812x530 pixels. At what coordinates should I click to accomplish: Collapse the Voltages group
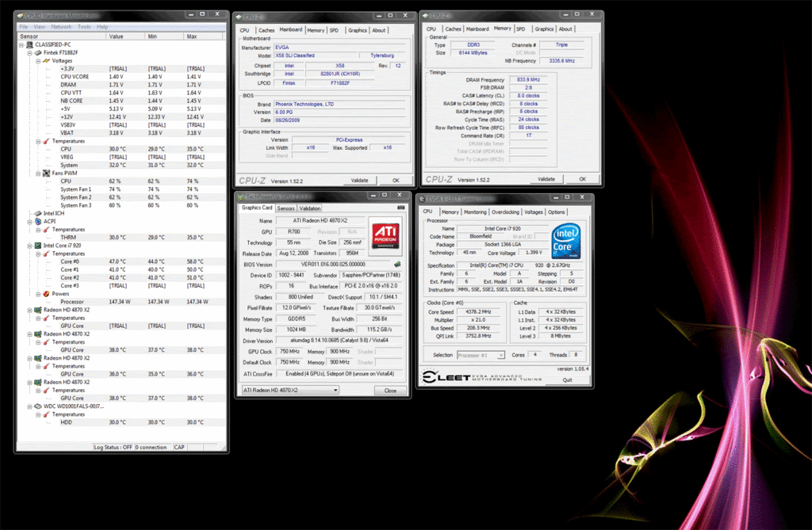(38, 61)
